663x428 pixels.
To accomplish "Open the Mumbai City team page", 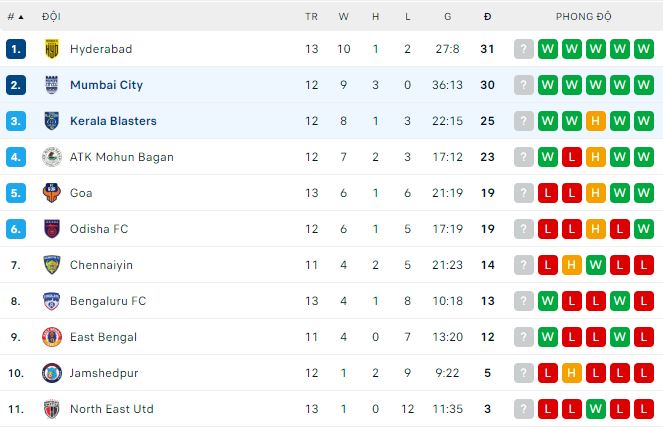I will (106, 85).
